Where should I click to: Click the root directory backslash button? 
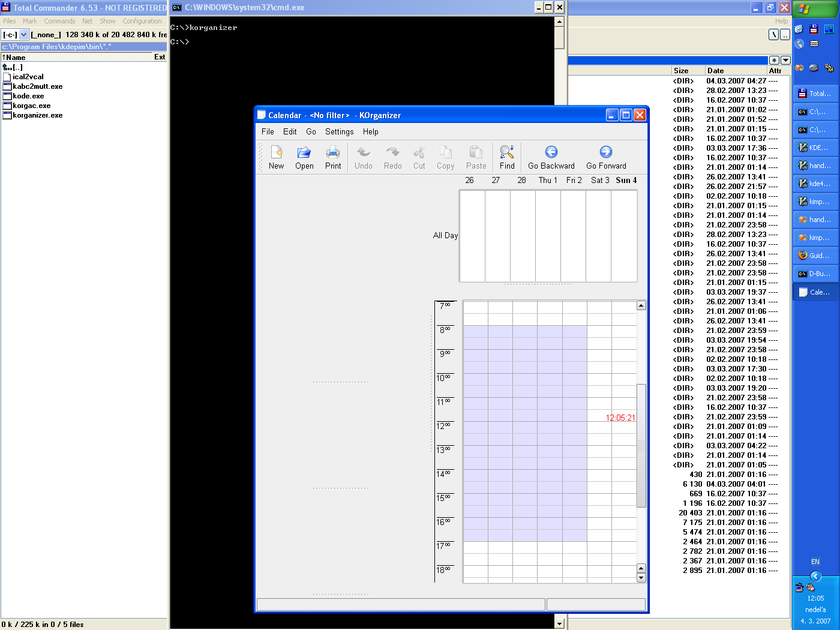(x=774, y=35)
